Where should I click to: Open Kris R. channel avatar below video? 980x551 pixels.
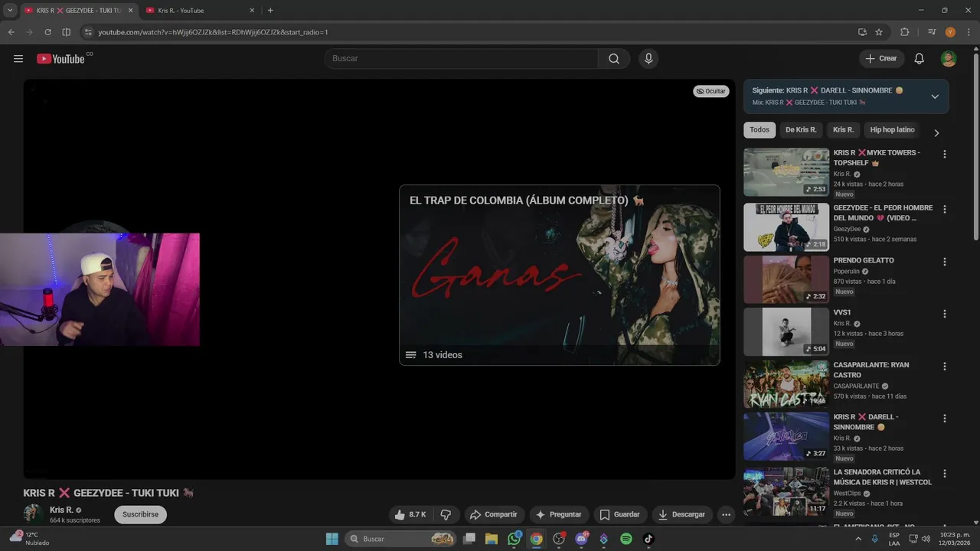coord(33,514)
